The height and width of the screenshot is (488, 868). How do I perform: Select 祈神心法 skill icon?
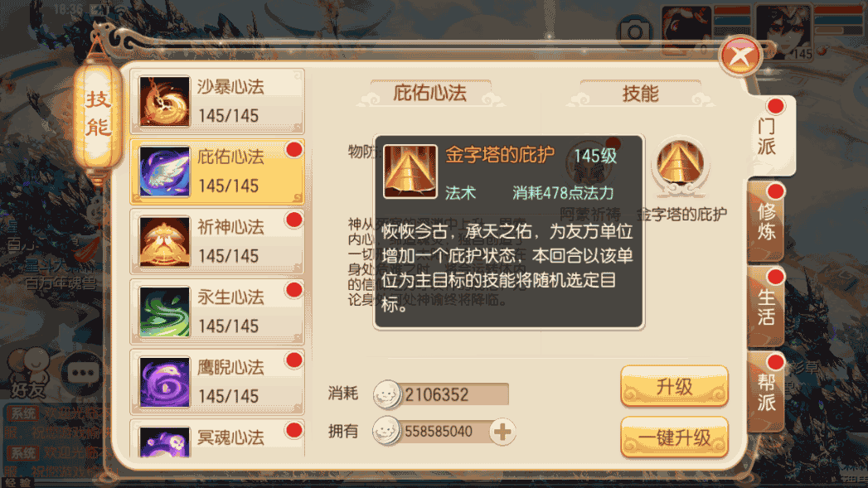tap(164, 242)
